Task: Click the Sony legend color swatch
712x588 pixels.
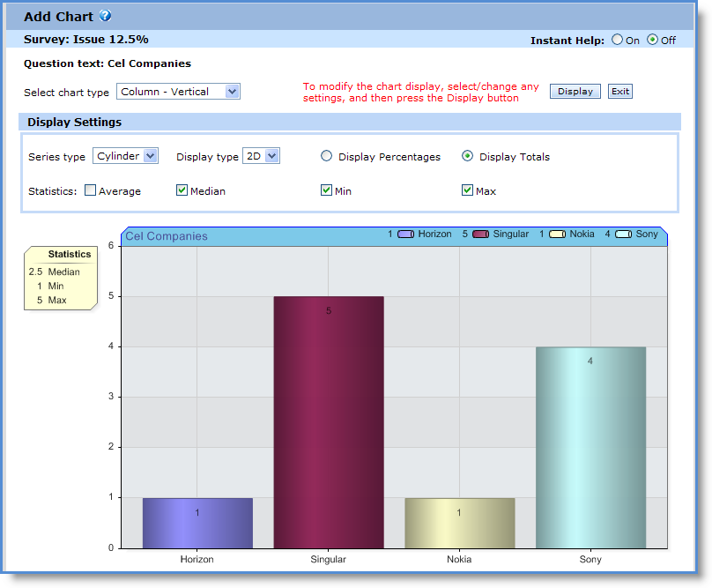Action: [623, 234]
